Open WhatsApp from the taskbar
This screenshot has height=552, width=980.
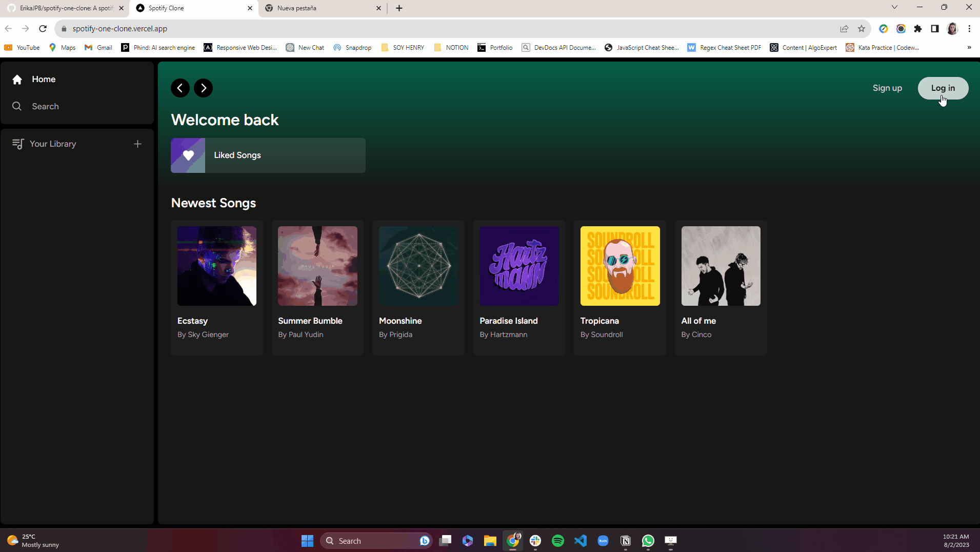click(x=648, y=540)
